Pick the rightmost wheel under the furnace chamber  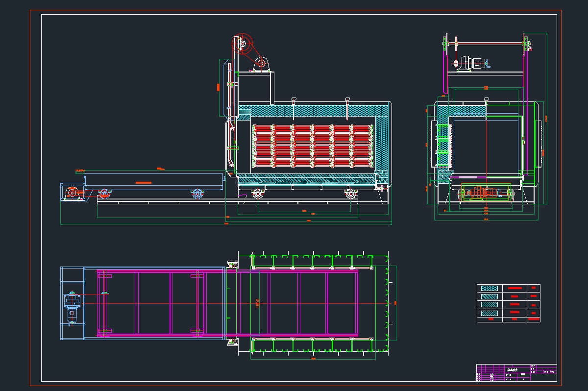tap(350, 194)
